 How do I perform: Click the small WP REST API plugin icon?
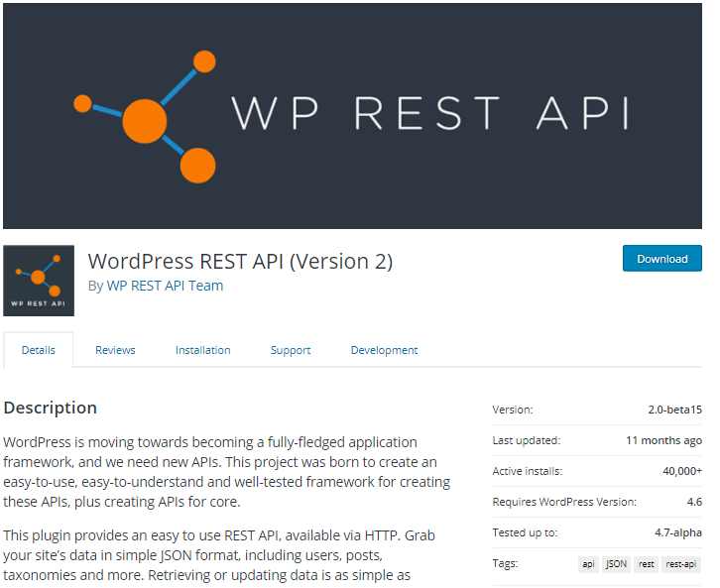coord(39,281)
